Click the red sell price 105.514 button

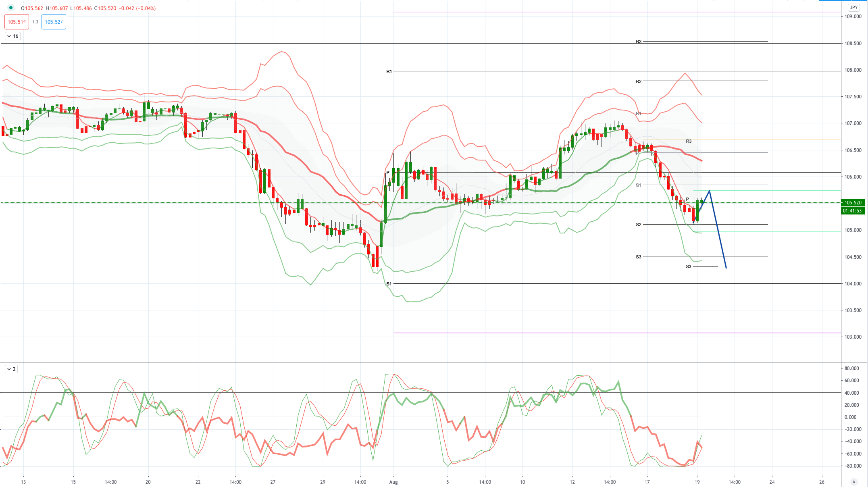click(x=17, y=22)
